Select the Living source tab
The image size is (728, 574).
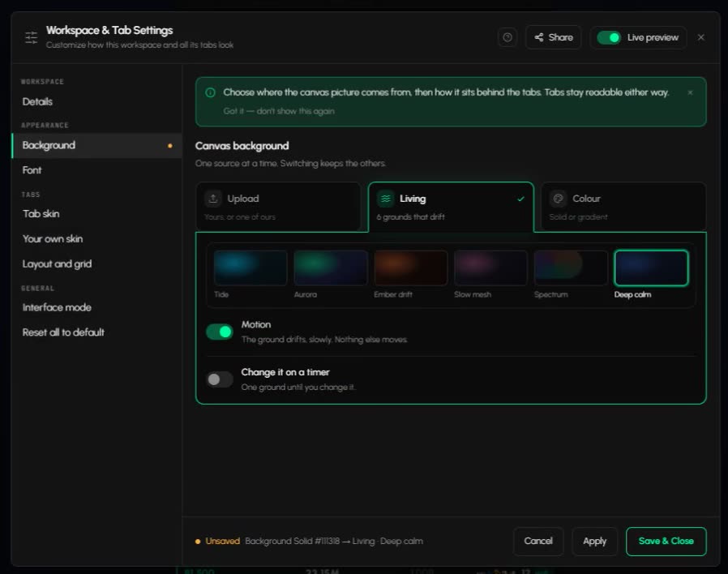[x=451, y=207]
